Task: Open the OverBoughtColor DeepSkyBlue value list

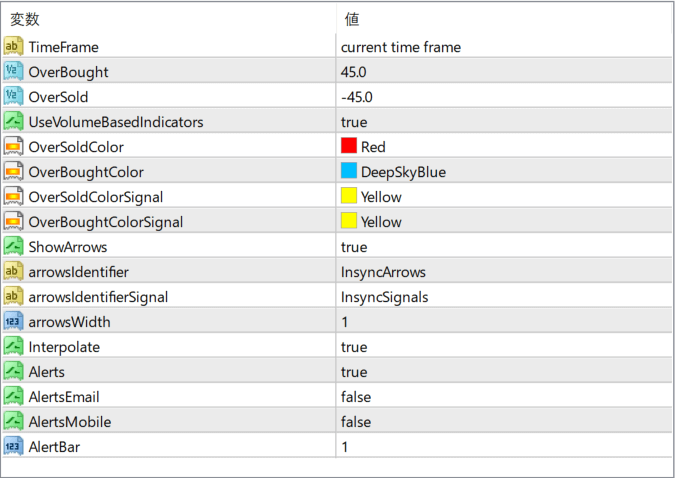Action: [504, 172]
